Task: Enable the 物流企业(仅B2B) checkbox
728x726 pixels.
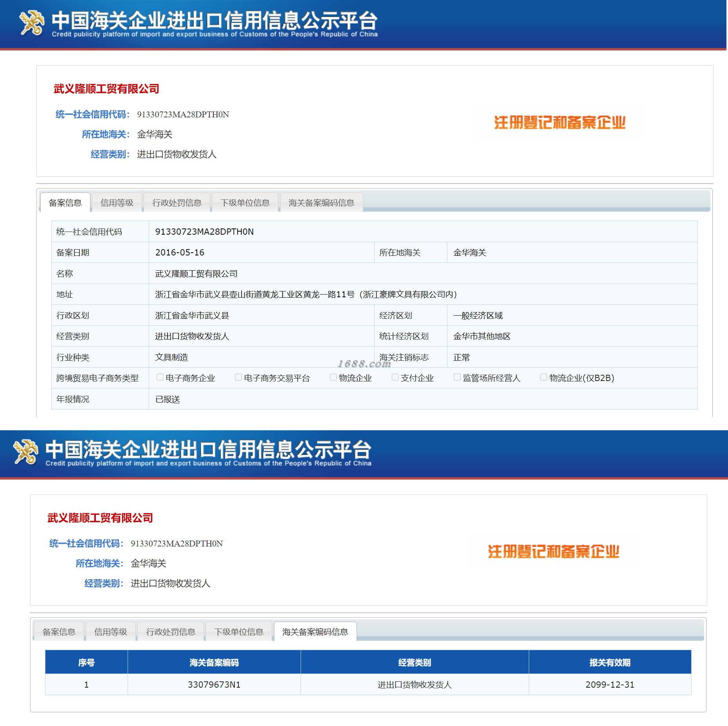Action: pos(543,377)
